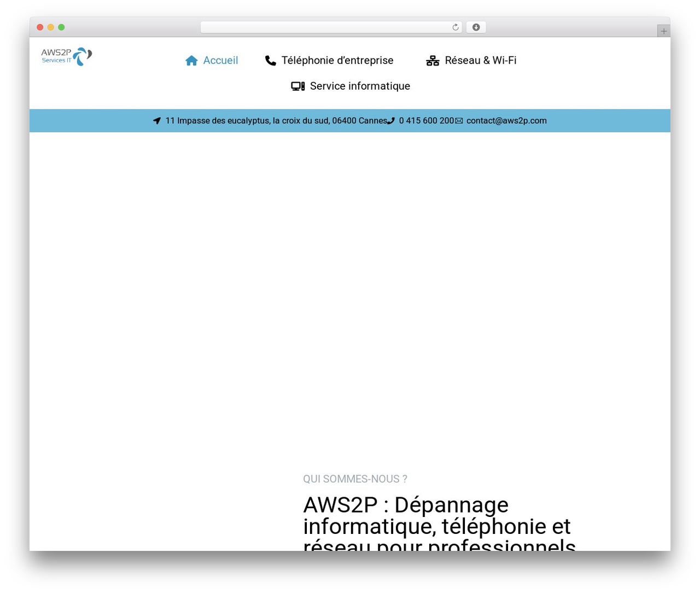Click the phone number 0 415 600 200
This screenshot has width=700, height=593.
click(427, 121)
